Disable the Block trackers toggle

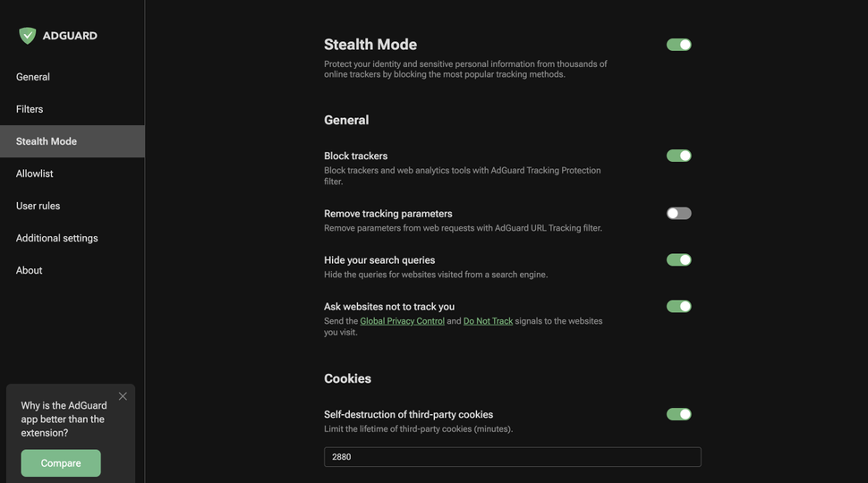click(x=678, y=156)
